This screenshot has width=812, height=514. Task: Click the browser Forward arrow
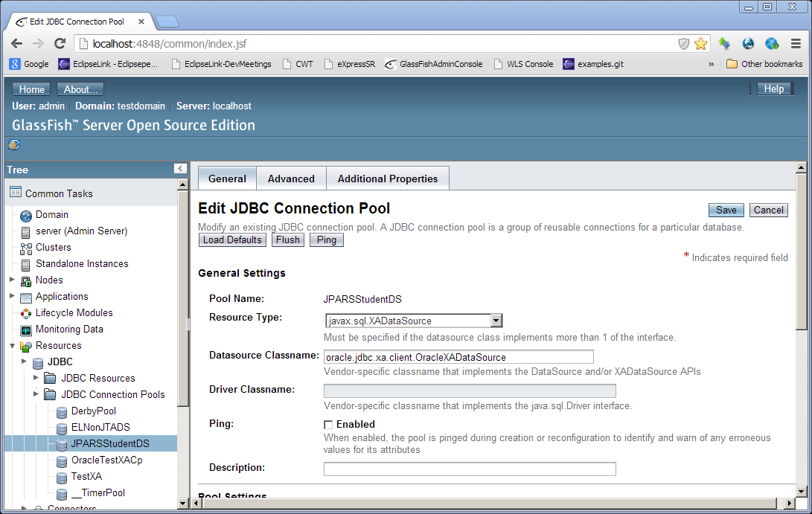pyautogui.click(x=38, y=43)
